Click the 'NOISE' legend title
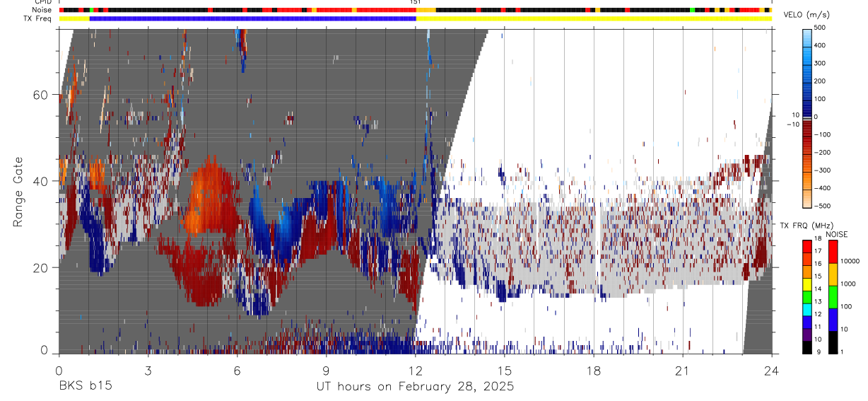 pos(837,234)
